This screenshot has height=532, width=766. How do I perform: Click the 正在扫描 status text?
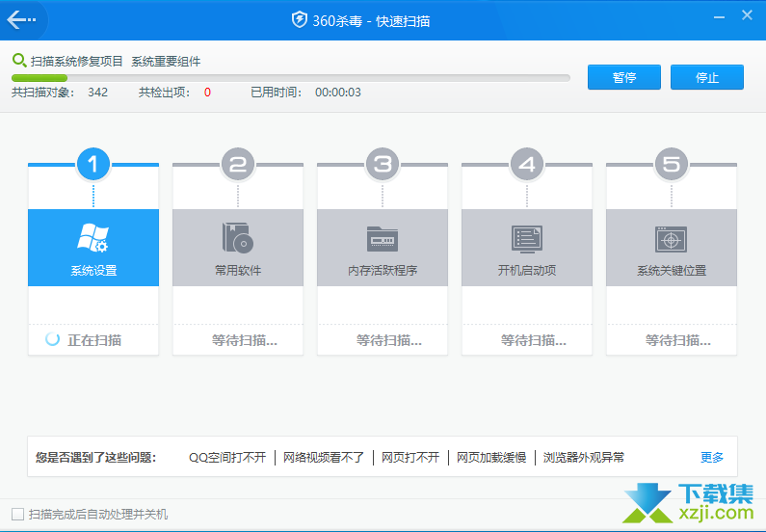pos(94,340)
